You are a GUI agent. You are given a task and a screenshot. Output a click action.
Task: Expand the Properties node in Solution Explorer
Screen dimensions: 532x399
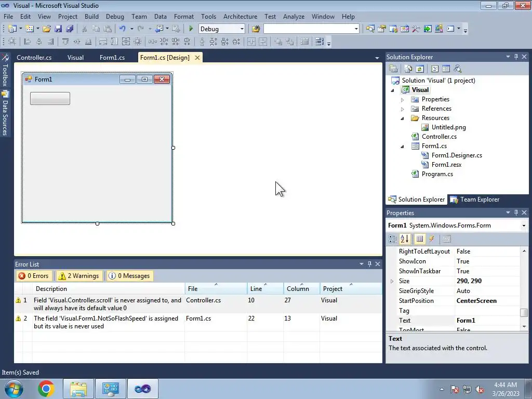[x=403, y=100]
